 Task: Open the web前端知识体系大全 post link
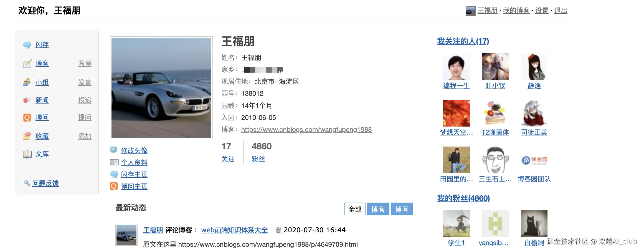click(x=234, y=230)
